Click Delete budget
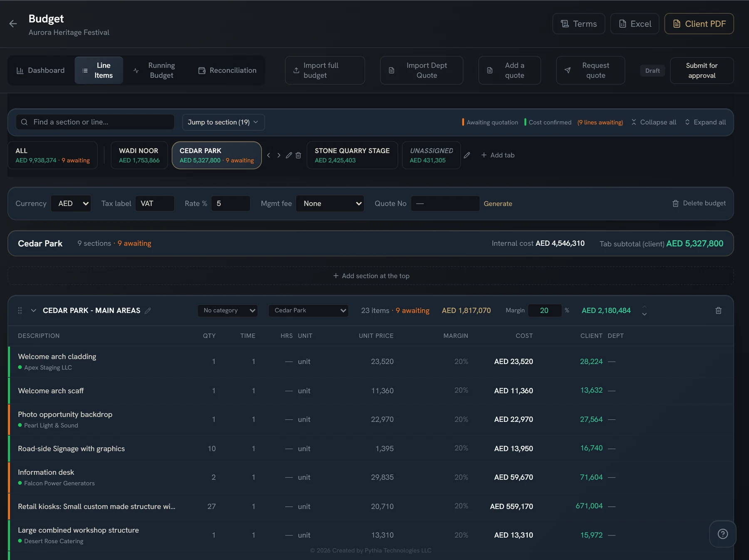 pos(699,203)
